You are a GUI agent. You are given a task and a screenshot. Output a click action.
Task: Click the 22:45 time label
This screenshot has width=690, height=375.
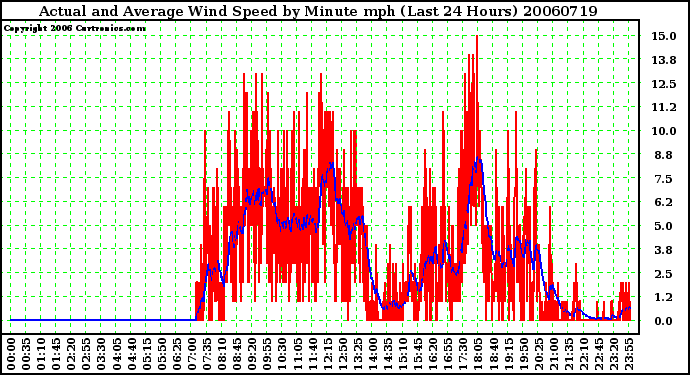599,354
